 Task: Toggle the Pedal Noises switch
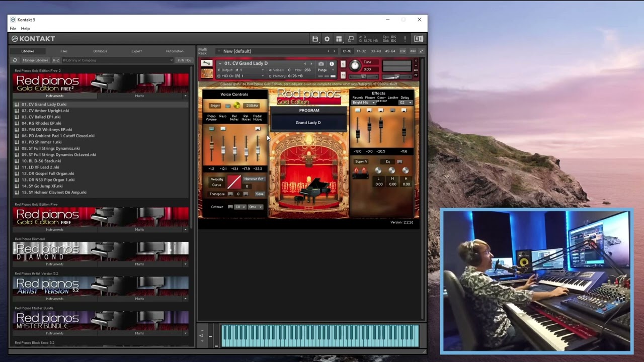pyautogui.click(x=258, y=129)
